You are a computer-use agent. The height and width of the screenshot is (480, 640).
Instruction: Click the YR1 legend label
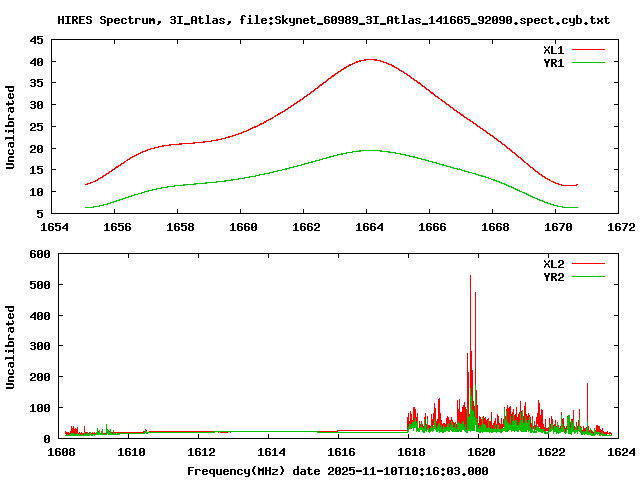tap(554, 62)
